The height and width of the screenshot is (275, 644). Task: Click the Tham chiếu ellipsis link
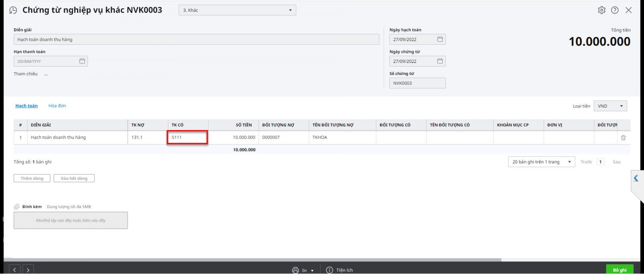coord(46,74)
